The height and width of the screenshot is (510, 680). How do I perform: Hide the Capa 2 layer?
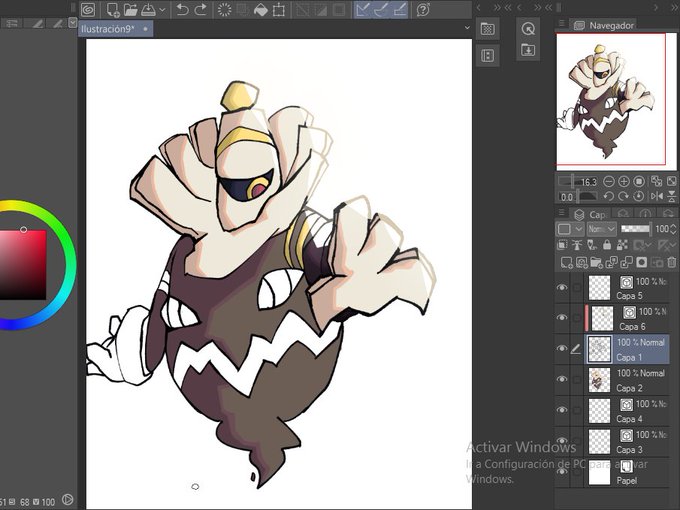[x=562, y=379]
